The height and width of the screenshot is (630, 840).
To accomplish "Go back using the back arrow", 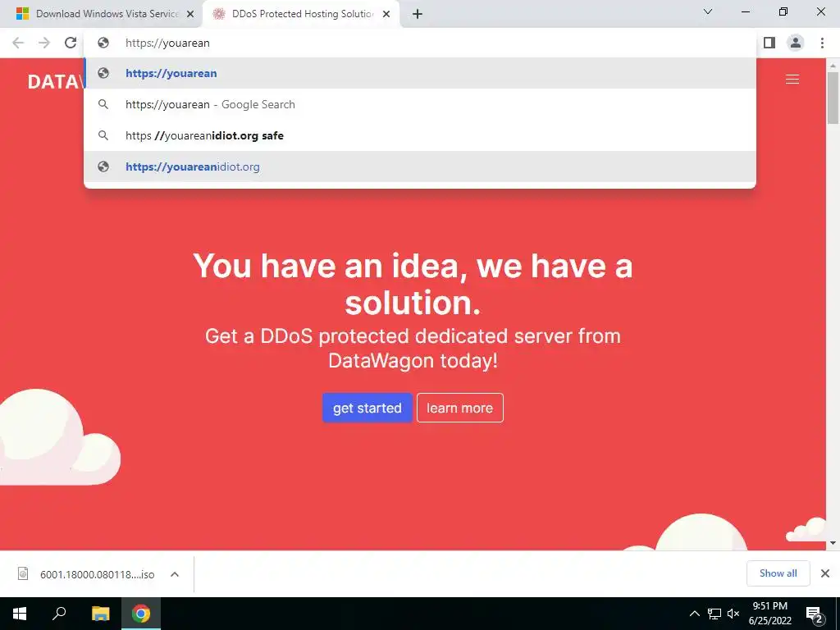I will [x=18, y=43].
